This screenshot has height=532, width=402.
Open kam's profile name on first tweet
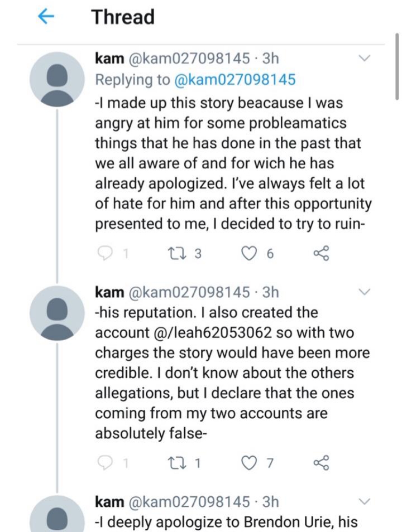coord(109,58)
